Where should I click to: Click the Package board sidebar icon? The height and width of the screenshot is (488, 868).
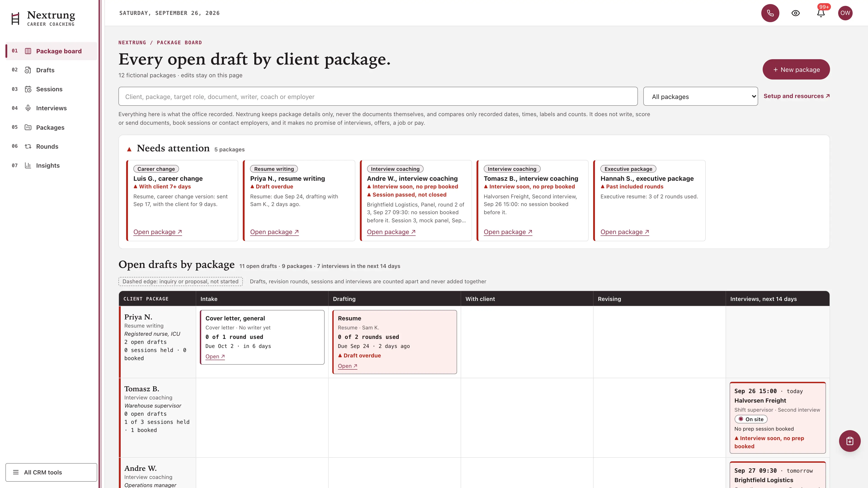click(x=28, y=51)
